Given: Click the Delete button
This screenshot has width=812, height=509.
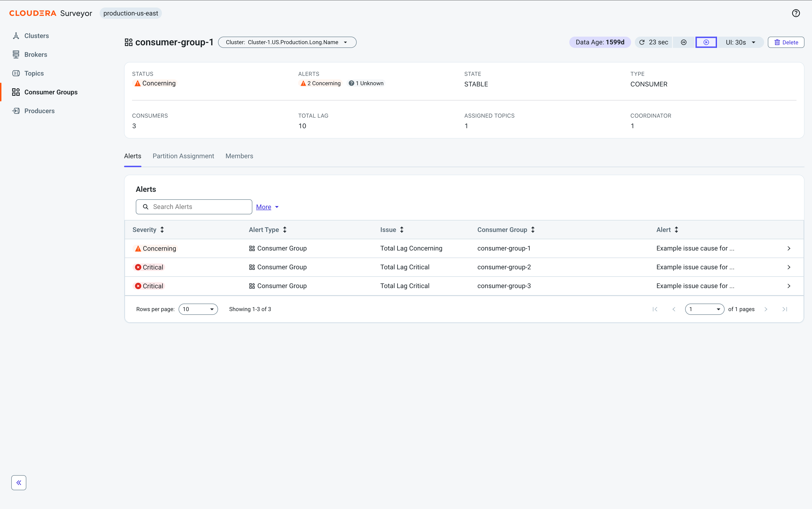Looking at the screenshot, I should coord(786,42).
